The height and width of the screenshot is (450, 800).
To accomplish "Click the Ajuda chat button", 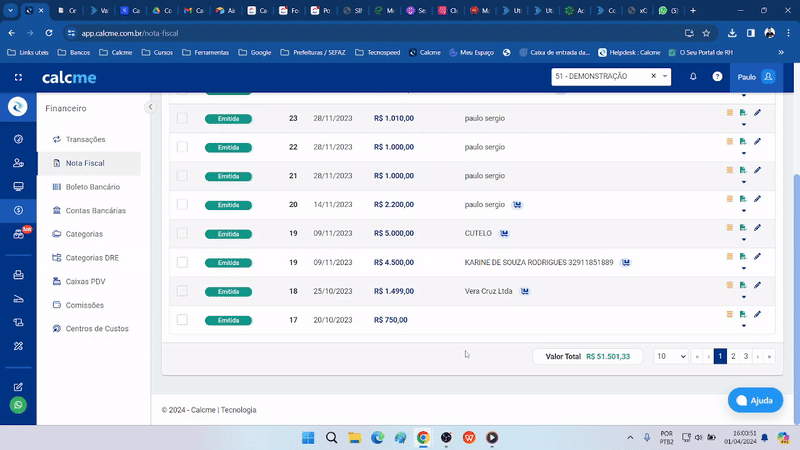I will [755, 400].
